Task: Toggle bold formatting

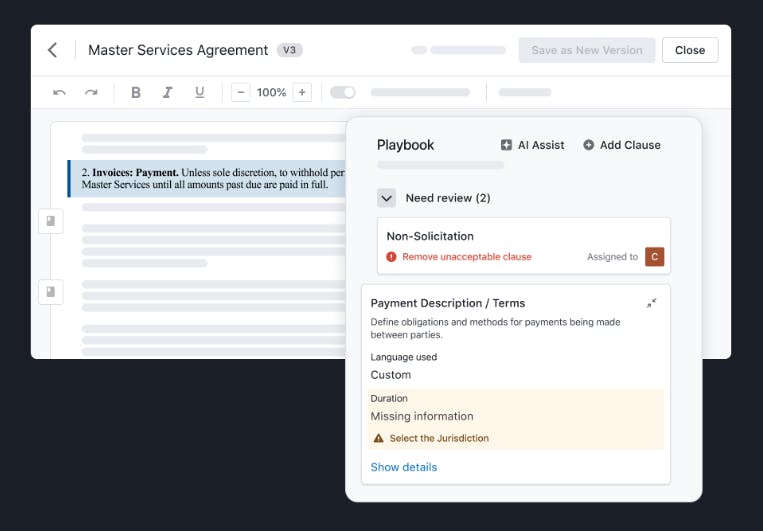Action: click(136, 93)
